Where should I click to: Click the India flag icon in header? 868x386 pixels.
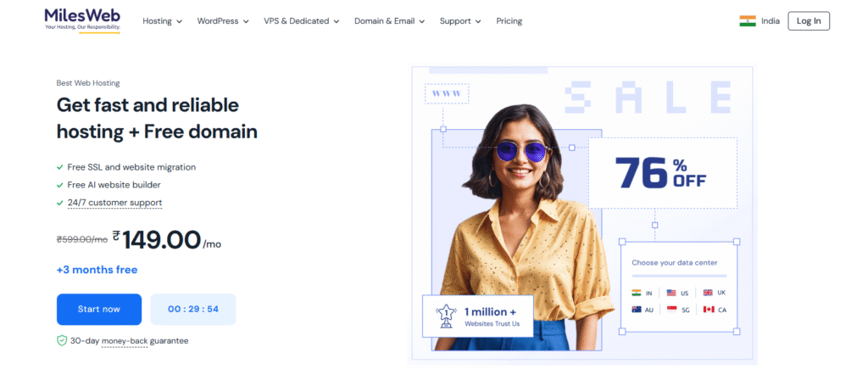tap(748, 21)
